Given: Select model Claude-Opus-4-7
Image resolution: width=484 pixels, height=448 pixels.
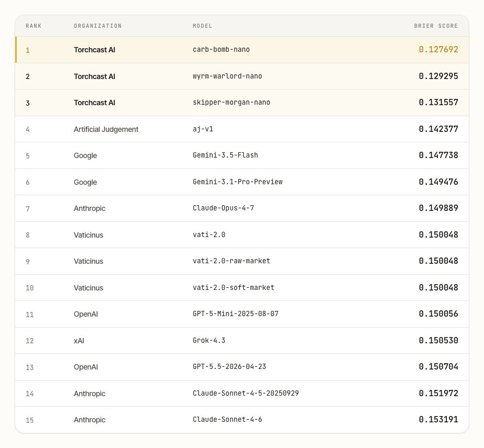Looking at the screenshot, I should pyautogui.click(x=223, y=208).
